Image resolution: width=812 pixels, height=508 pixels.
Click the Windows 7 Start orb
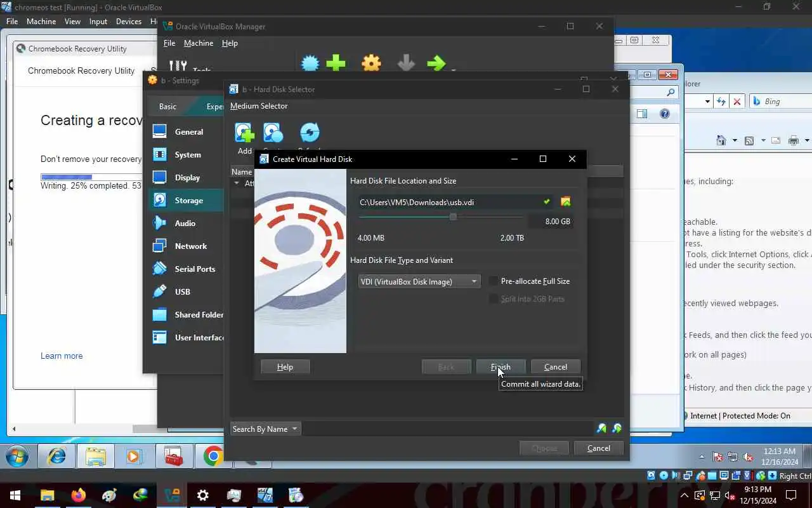click(x=16, y=456)
